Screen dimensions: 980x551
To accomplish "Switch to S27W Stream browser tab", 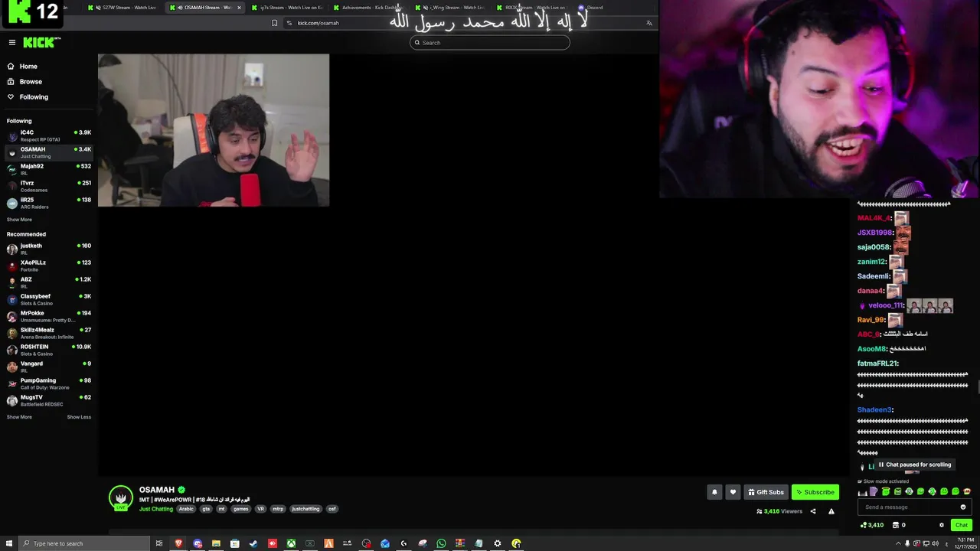I will click(122, 8).
